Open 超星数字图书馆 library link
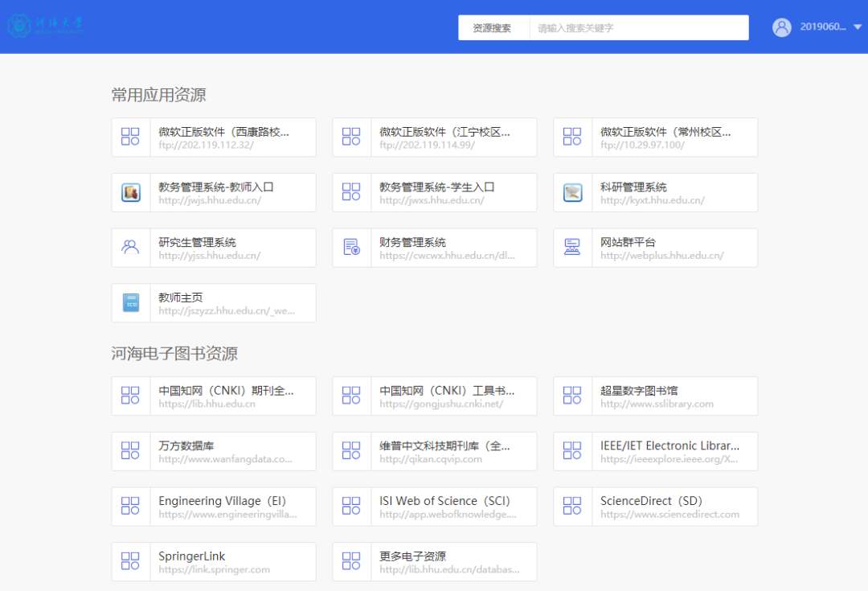The height and width of the screenshot is (591, 868). [655, 396]
